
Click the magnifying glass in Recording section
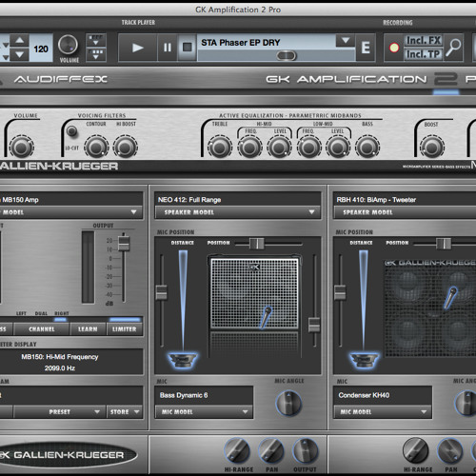(453, 48)
